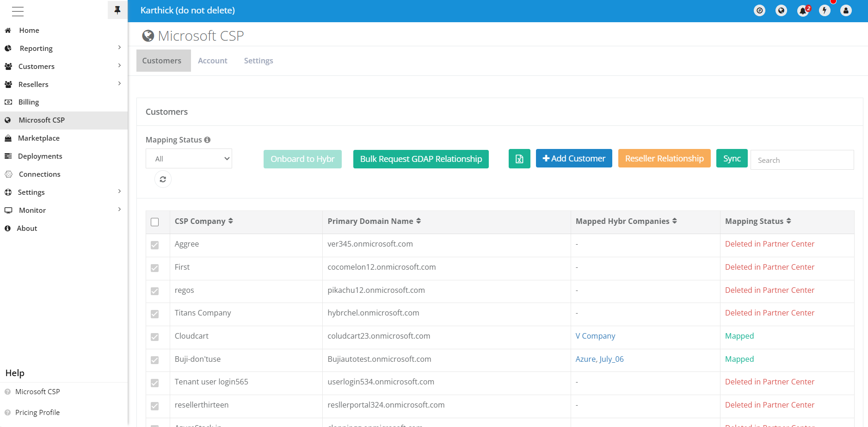Open the hamburger menu icon

click(x=18, y=11)
